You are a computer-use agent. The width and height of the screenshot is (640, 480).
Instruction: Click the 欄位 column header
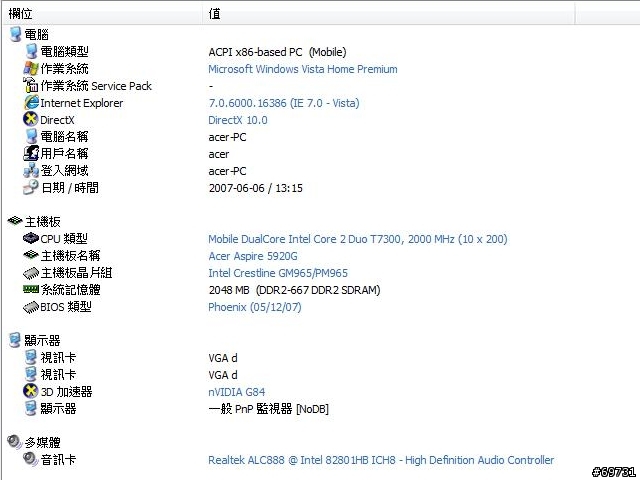tap(102, 13)
